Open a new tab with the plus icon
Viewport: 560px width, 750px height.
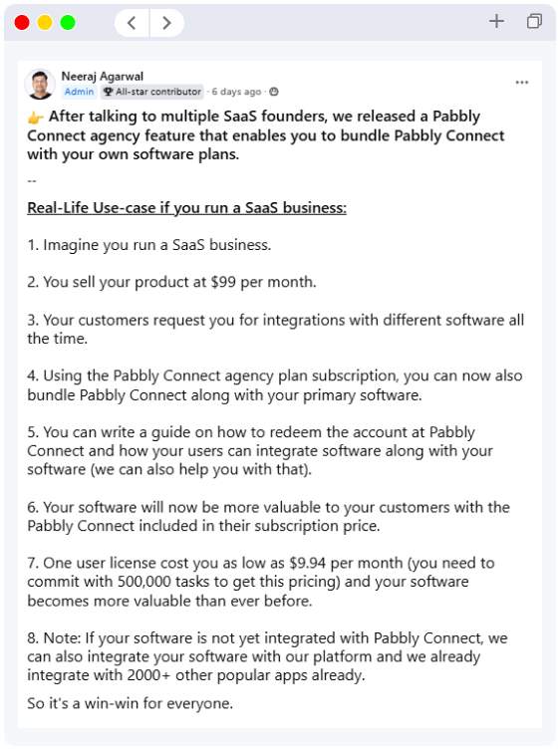[x=496, y=21]
